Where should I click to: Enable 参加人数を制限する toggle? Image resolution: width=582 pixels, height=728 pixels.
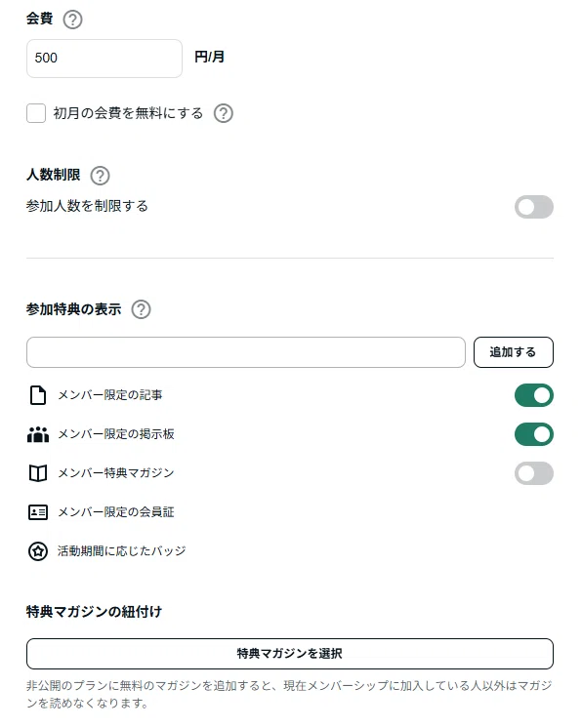(x=534, y=207)
